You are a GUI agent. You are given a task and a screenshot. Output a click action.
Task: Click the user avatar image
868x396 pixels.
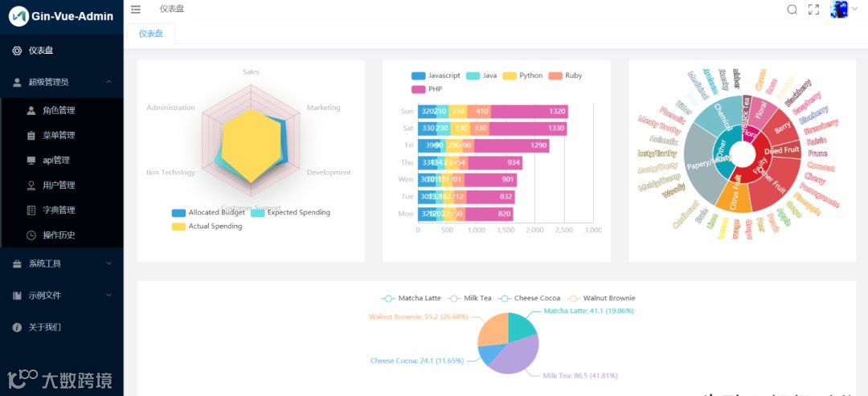pyautogui.click(x=839, y=10)
